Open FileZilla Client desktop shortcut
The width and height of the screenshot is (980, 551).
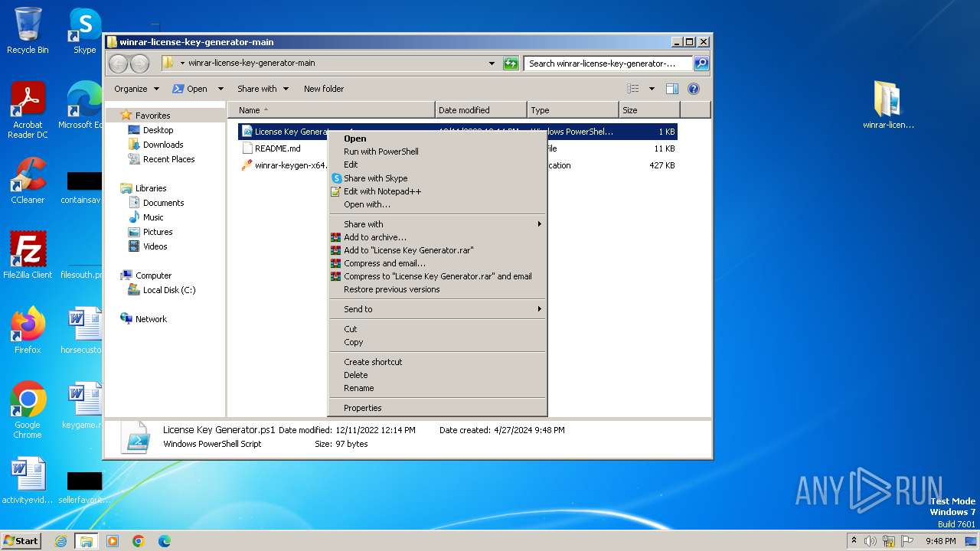pos(28,255)
